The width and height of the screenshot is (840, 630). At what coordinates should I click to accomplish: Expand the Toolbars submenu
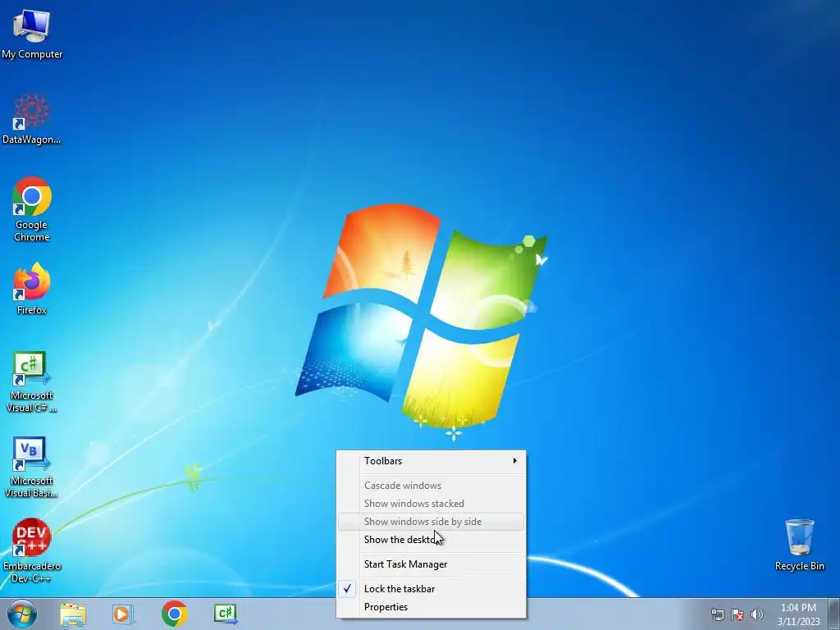coord(431,461)
